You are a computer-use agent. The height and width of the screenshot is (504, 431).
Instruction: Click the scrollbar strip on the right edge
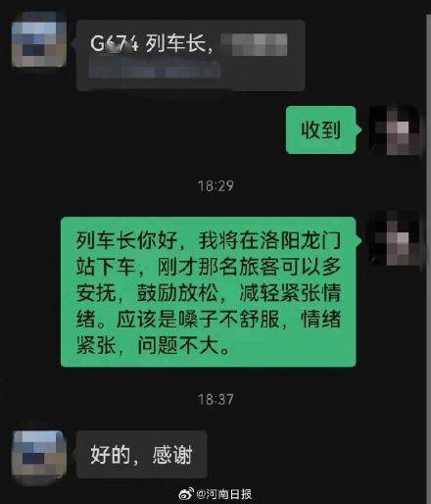[428, 258]
